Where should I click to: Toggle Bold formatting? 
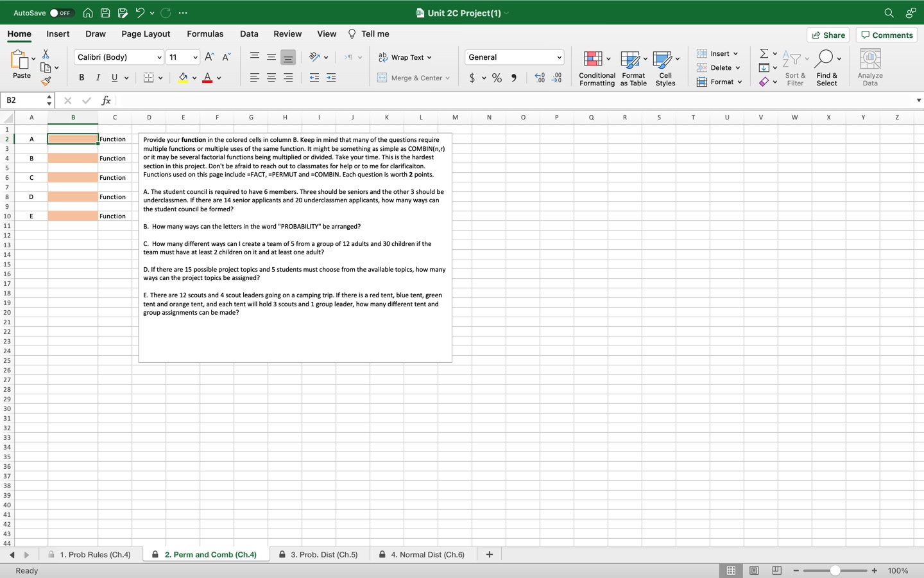pyautogui.click(x=81, y=78)
